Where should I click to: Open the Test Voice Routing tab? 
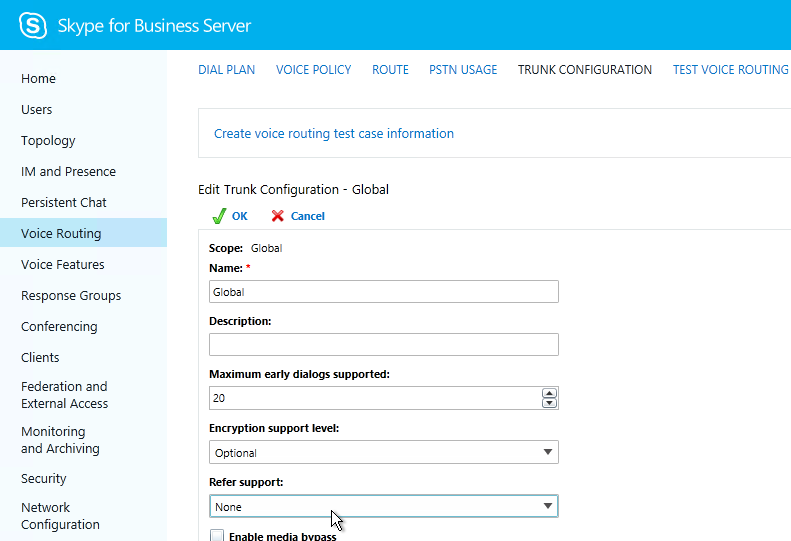pos(730,70)
